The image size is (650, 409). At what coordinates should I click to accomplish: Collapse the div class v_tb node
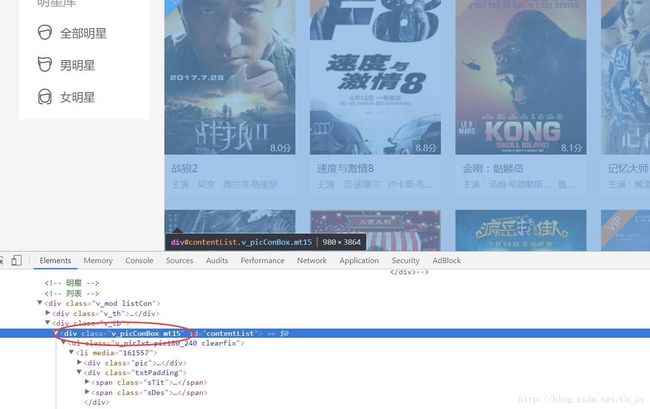pyautogui.click(x=48, y=322)
